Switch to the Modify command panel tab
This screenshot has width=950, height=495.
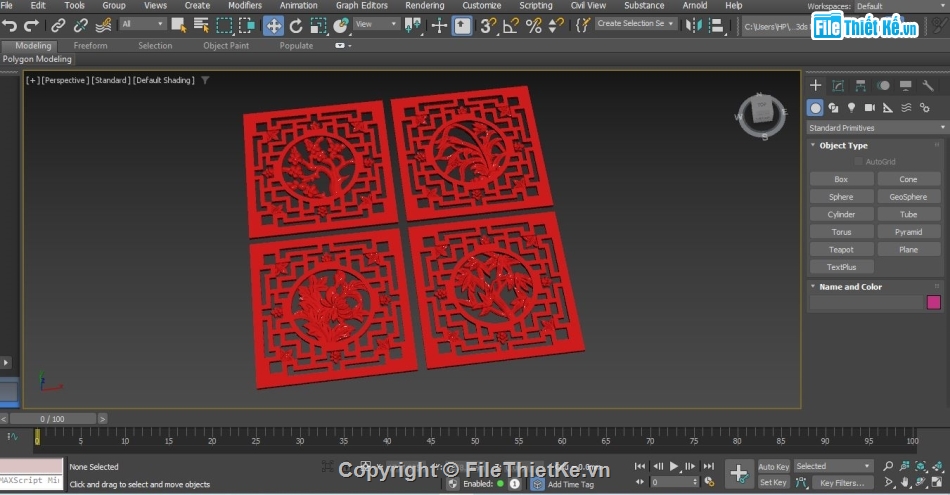[x=838, y=85]
